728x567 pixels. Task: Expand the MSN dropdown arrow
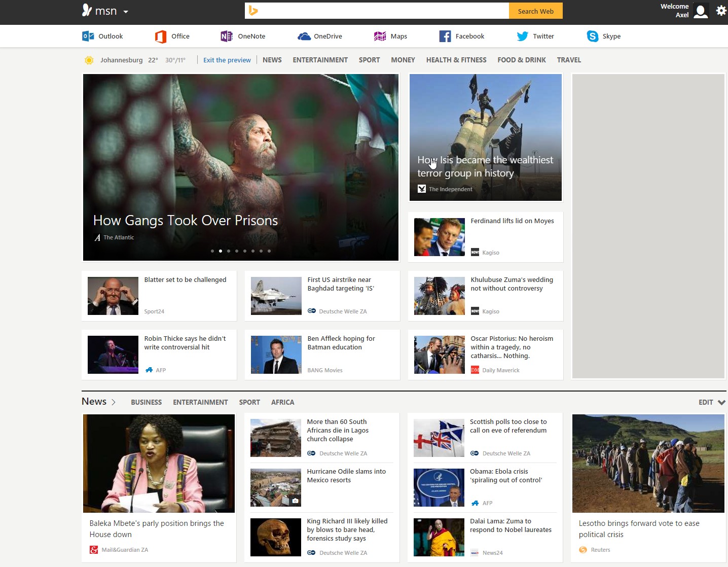point(126,12)
